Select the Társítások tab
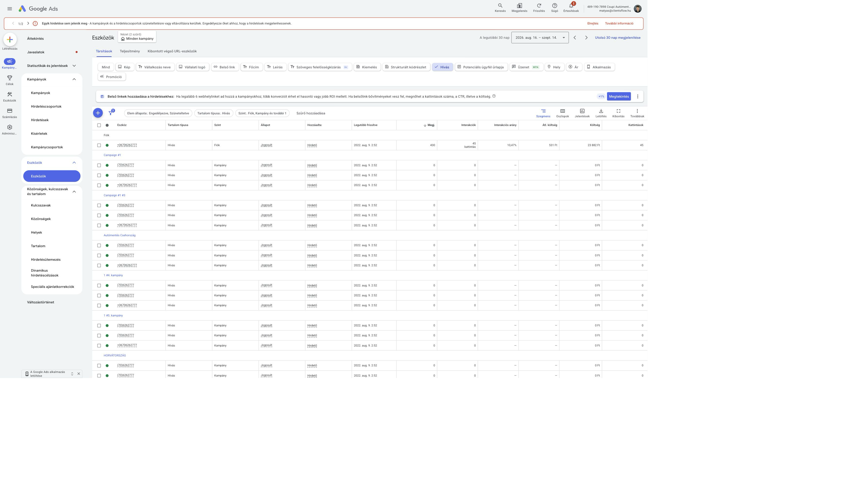This screenshot has width=863, height=504. point(104,51)
